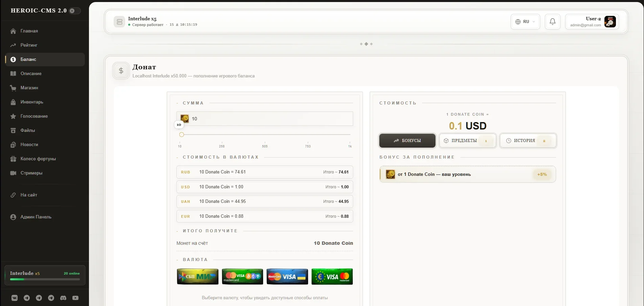Click the server icon beside the header's Interlude x5
The height and width of the screenshot is (306, 644).
coord(119,22)
